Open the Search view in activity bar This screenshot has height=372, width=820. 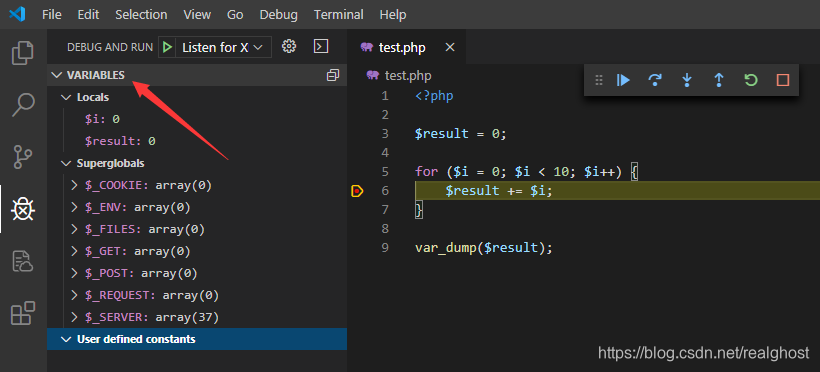(x=23, y=105)
